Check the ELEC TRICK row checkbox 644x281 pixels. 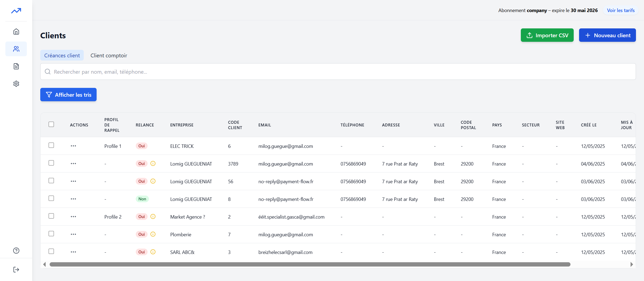[51, 145]
